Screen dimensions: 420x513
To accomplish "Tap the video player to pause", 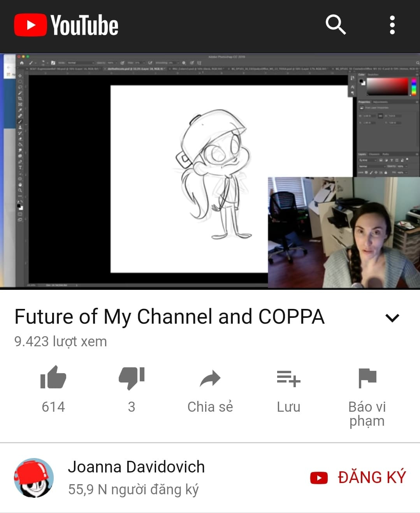I will (x=210, y=171).
